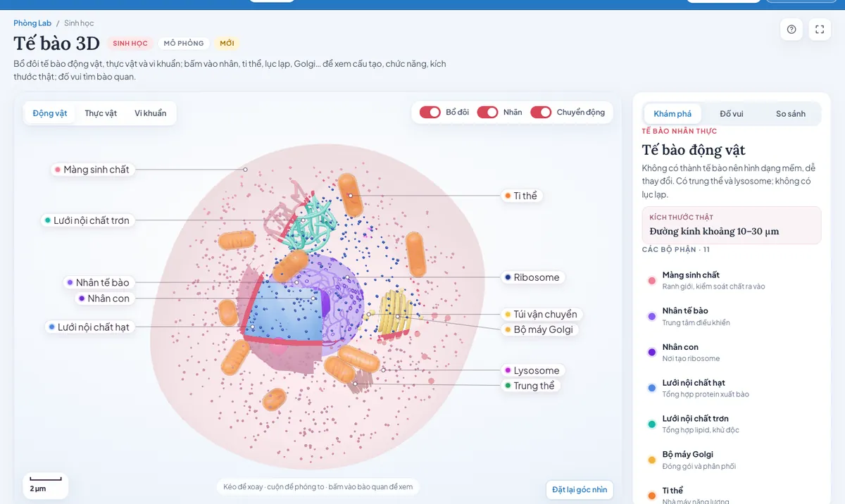Viewport: 845px width, 504px height.
Task: Choose Lưới nội chất trơn in parts list
Action: [x=732, y=424]
